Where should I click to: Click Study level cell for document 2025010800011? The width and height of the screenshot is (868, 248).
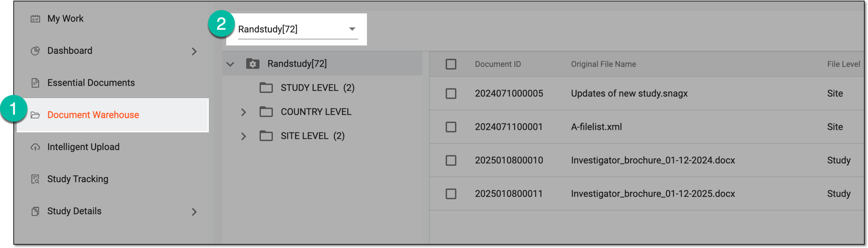[x=838, y=193]
